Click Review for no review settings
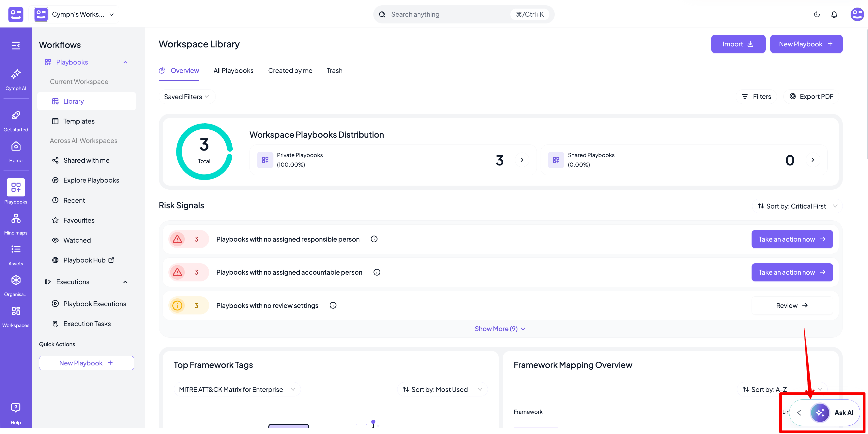Screen dimensions: 868x434 pyautogui.click(x=792, y=306)
